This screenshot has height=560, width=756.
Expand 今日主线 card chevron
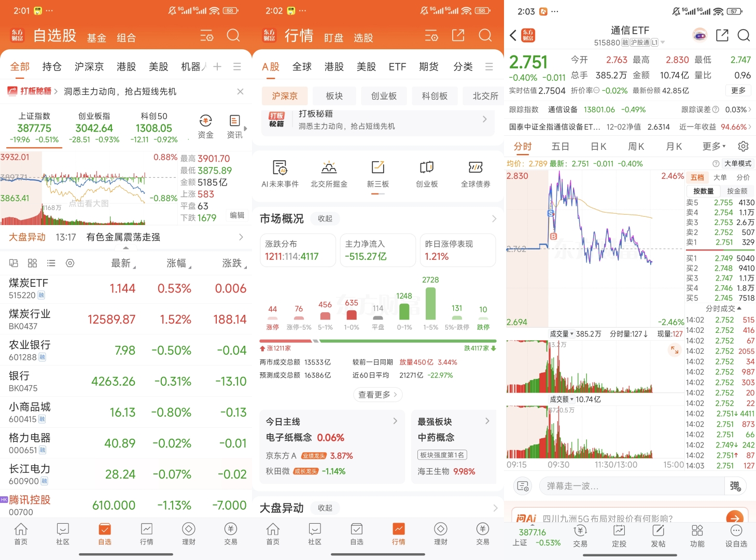coord(395,421)
